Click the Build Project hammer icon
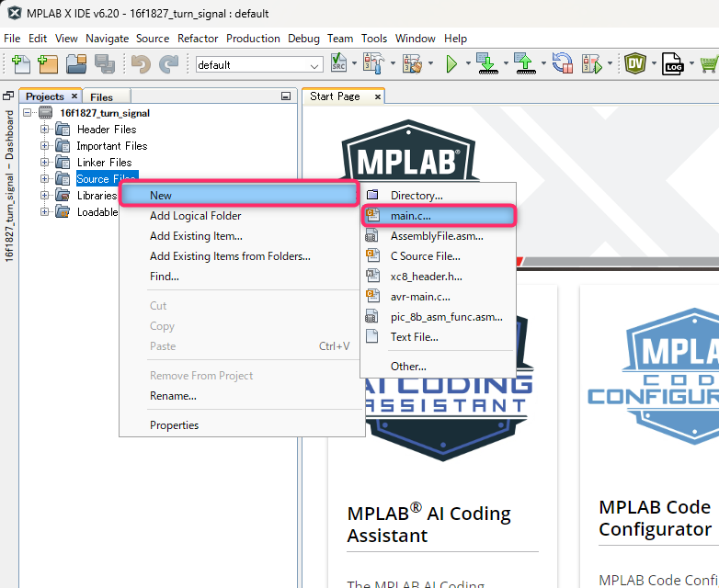 point(373,63)
